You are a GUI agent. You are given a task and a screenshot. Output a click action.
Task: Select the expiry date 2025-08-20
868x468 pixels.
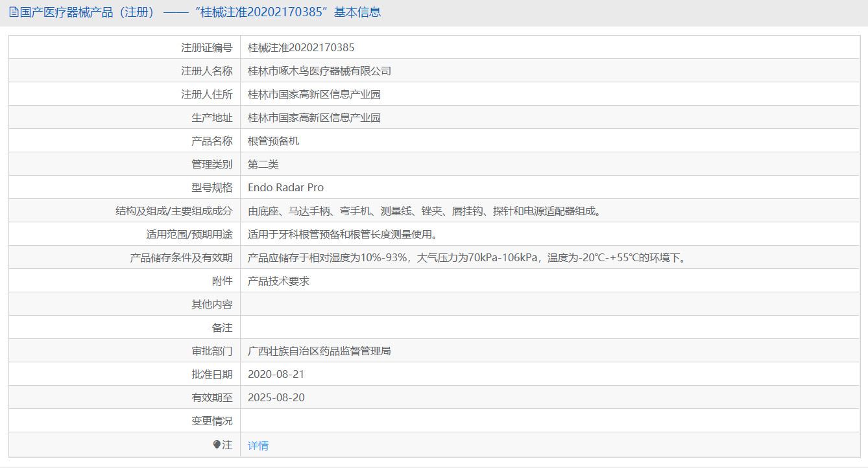tap(276, 397)
